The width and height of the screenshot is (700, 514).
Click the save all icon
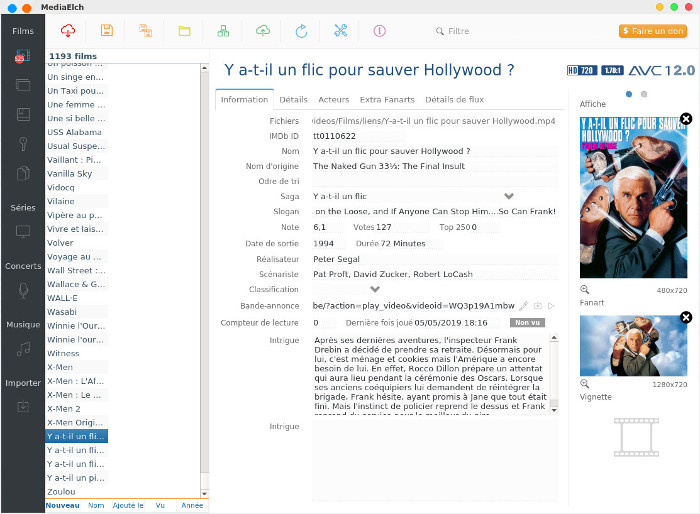pos(146,31)
